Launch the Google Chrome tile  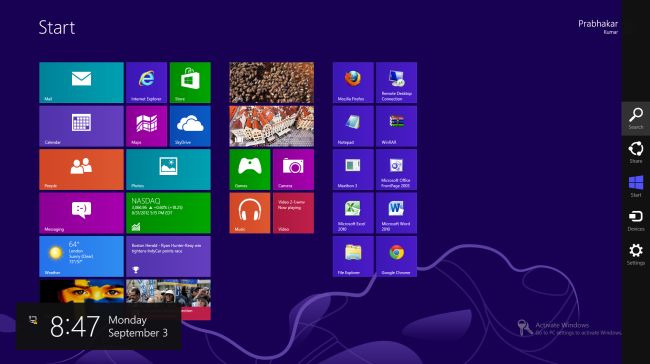click(x=396, y=257)
